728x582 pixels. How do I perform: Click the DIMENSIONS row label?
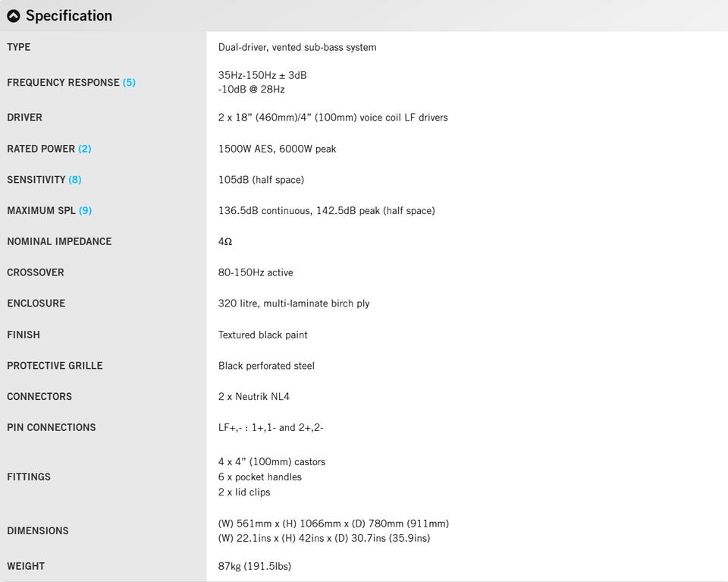click(x=38, y=531)
